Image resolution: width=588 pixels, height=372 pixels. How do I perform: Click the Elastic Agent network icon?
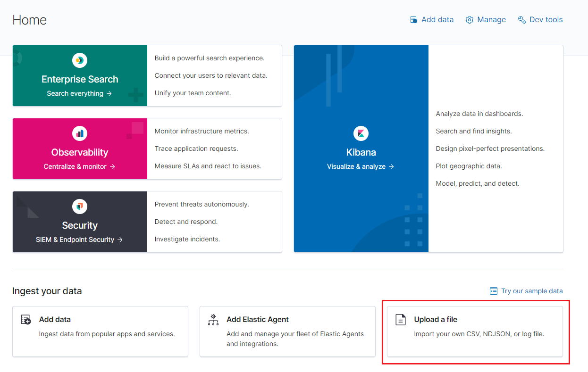[x=213, y=320]
